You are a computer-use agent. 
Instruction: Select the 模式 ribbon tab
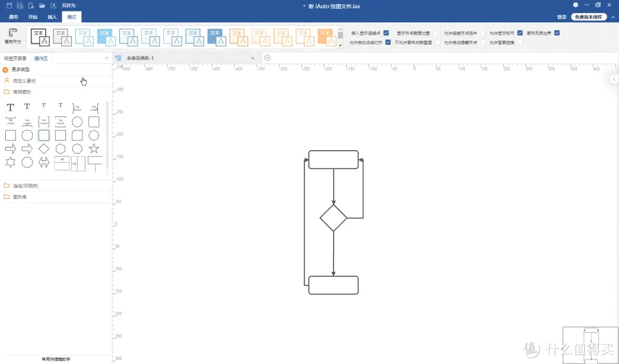pyautogui.click(x=72, y=17)
